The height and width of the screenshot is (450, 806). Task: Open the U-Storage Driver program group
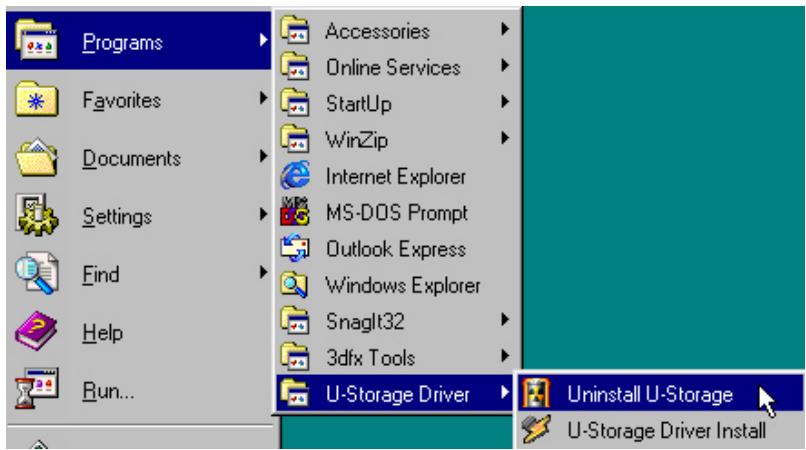point(395,393)
